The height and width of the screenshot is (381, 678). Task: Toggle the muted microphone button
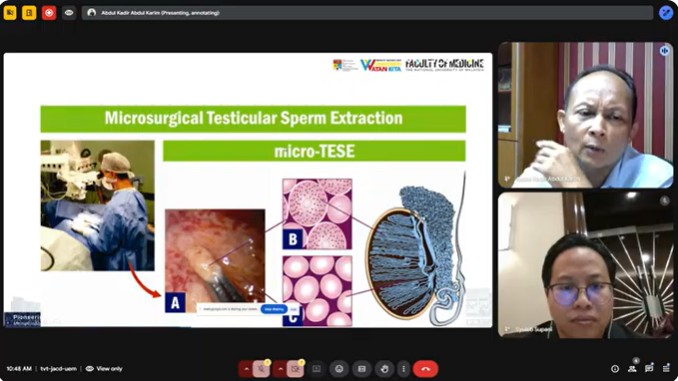261,369
